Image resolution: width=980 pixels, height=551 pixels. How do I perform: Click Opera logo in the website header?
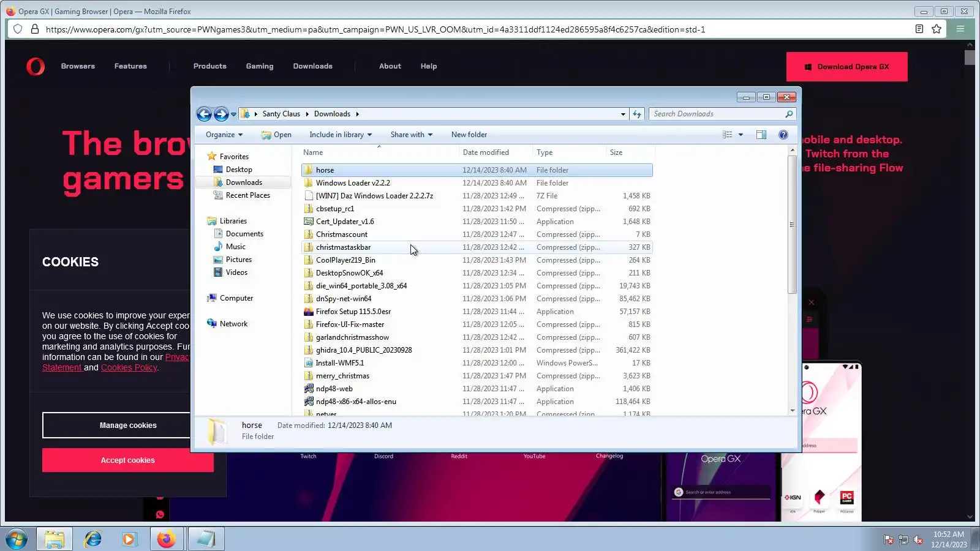point(36,66)
